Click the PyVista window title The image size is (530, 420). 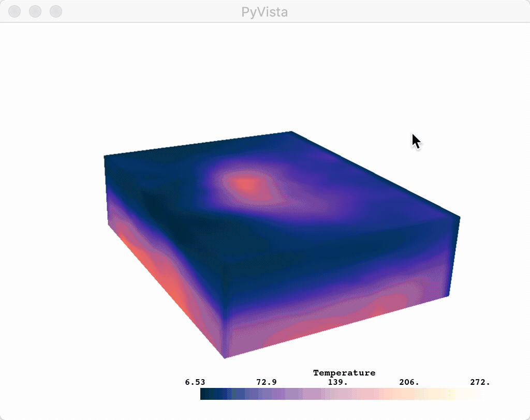pyautogui.click(x=265, y=12)
